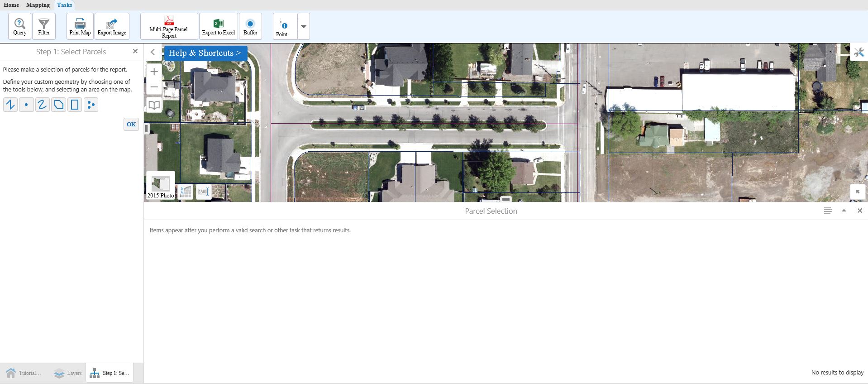Choose the single point drawing tool
Image resolution: width=868 pixels, height=384 pixels.
point(26,105)
